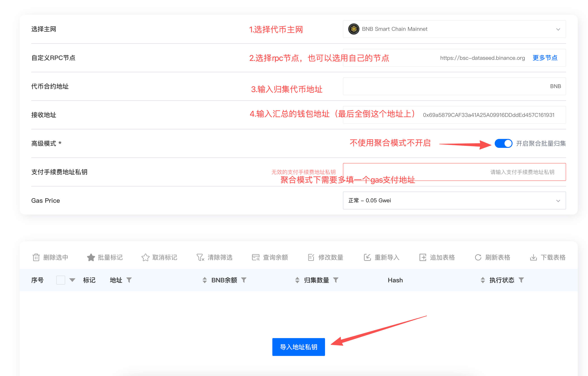Open the selection arrow beside header checkbox
This screenshot has width=588, height=376.
(72, 280)
